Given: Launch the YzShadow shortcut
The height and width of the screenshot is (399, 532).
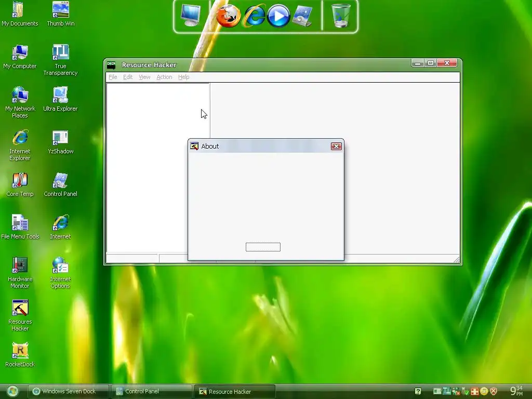Looking at the screenshot, I should point(60,142).
